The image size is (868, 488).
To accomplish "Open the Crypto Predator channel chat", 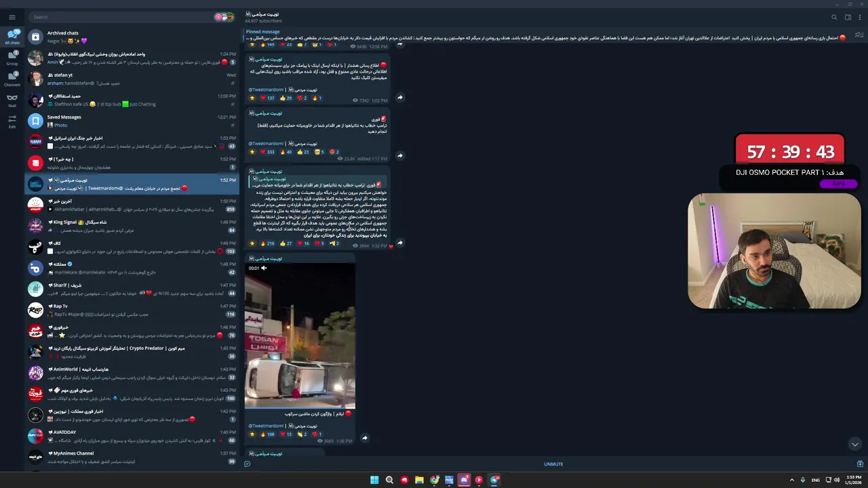I will coord(132,352).
